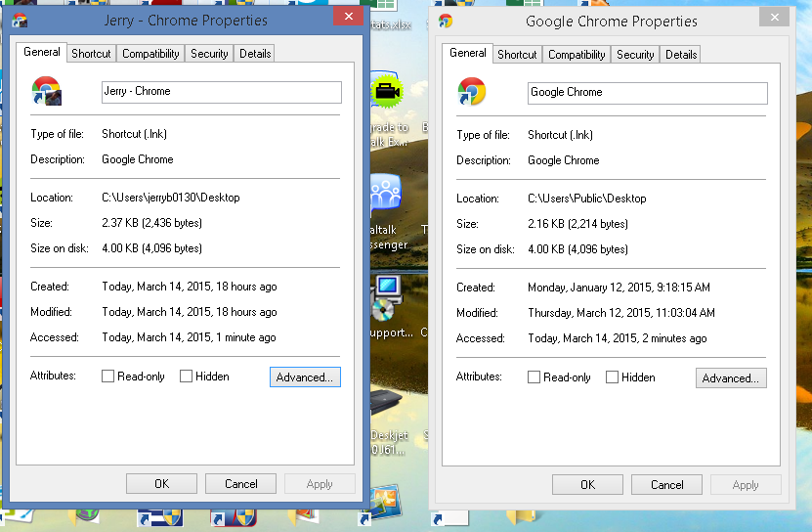Open Security tab in Jerry - Chrome Properties
Screen dimensions: 812x532
click(209, 54)
